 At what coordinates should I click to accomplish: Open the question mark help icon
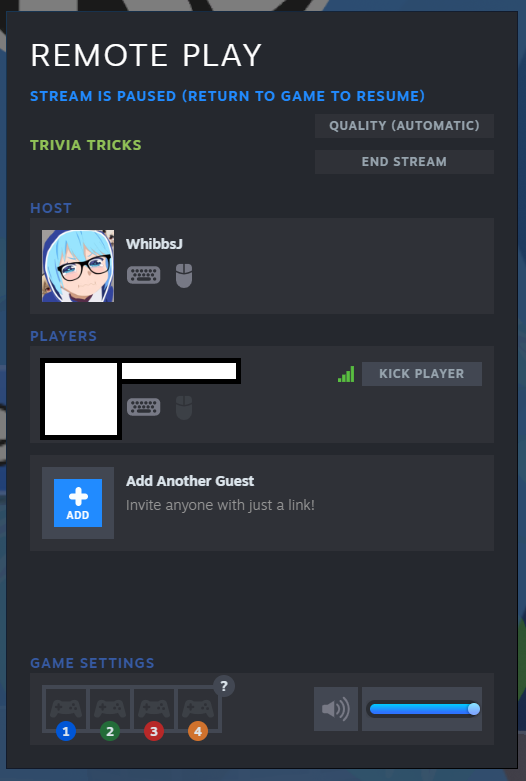point(224,686)
